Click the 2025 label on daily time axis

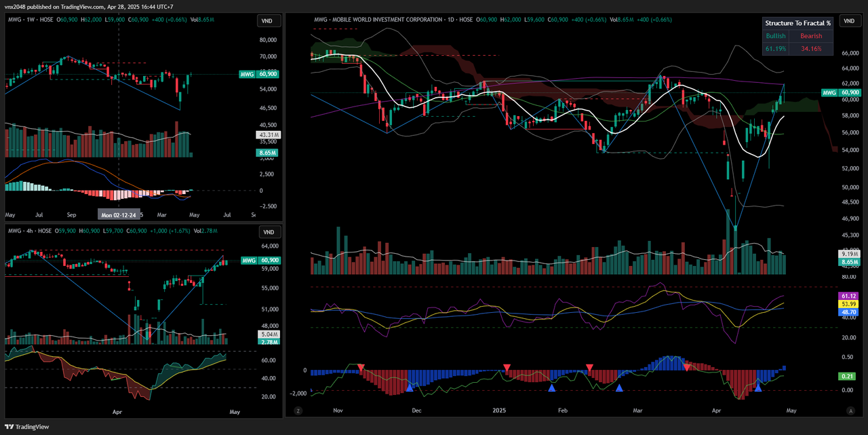499,411
